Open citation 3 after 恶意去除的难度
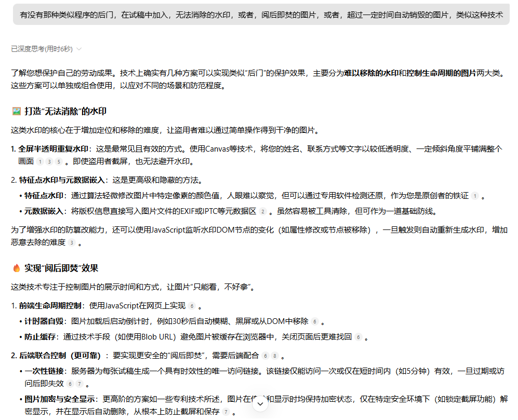 tap(72, 242)
